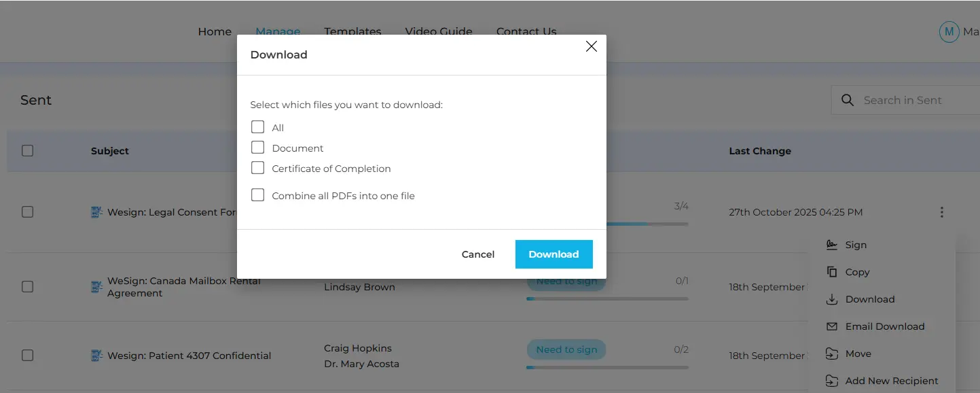Click the Download arrow icon in the context menu

pyautogui.click(x=831, y=299)
